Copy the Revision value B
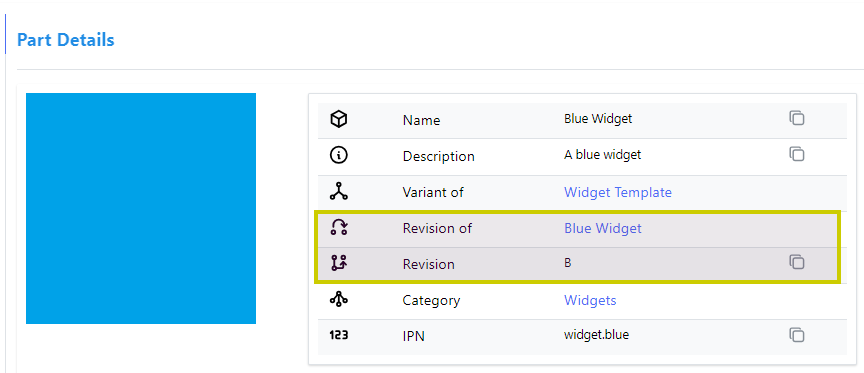The image size is (864, 373). [796, 262]
